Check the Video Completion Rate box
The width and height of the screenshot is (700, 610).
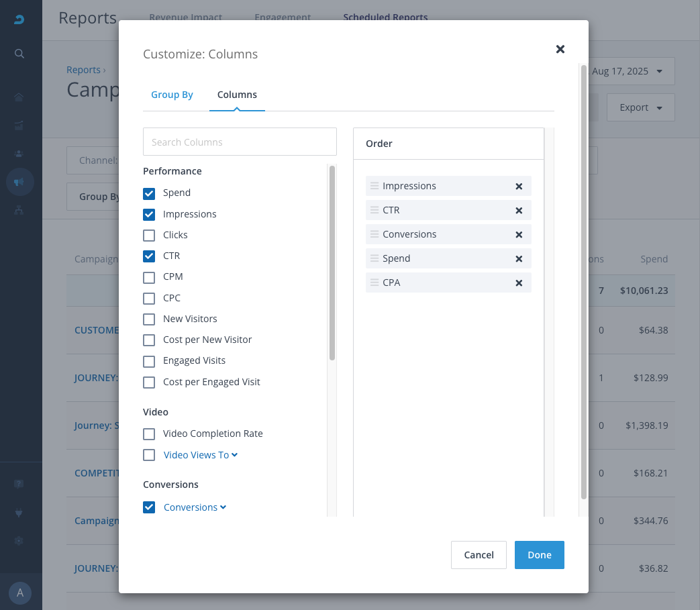(x=149, y=434)
